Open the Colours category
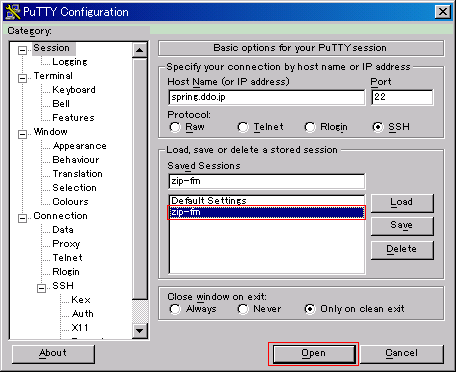 click(x=70, y=202)
